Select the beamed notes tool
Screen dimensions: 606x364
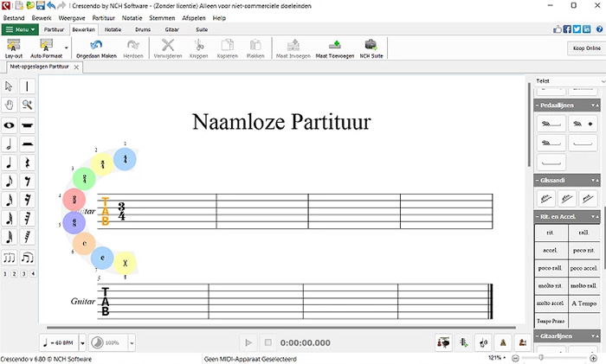[27, 258]
